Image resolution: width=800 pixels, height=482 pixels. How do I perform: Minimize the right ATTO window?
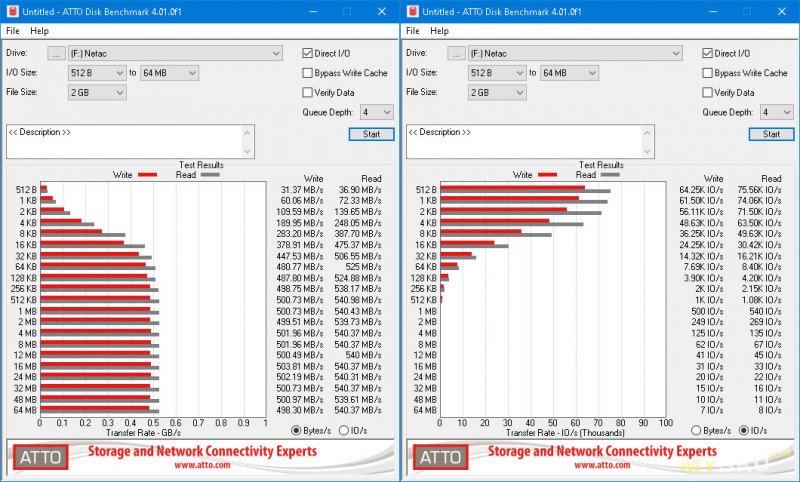click(x=712, y=11)
